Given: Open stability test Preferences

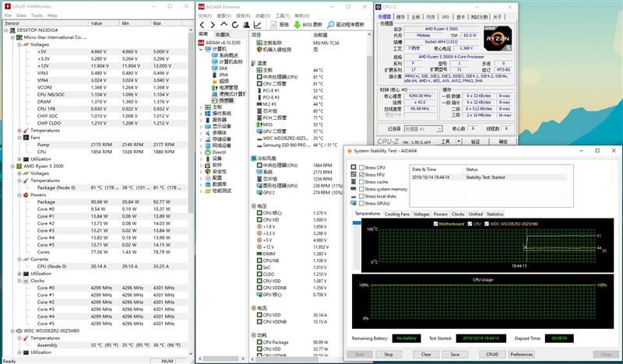Looking at the screenshot, I should point(521,354).
